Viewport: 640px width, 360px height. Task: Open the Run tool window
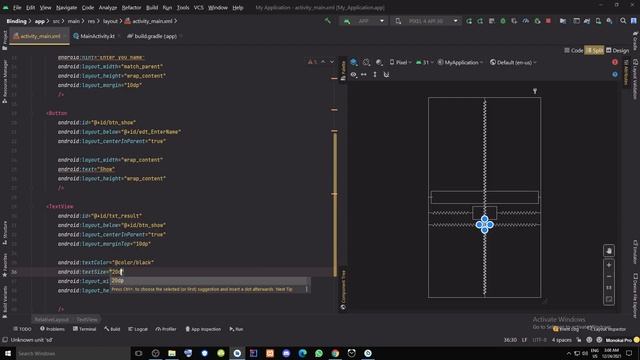tap(236, 329)
